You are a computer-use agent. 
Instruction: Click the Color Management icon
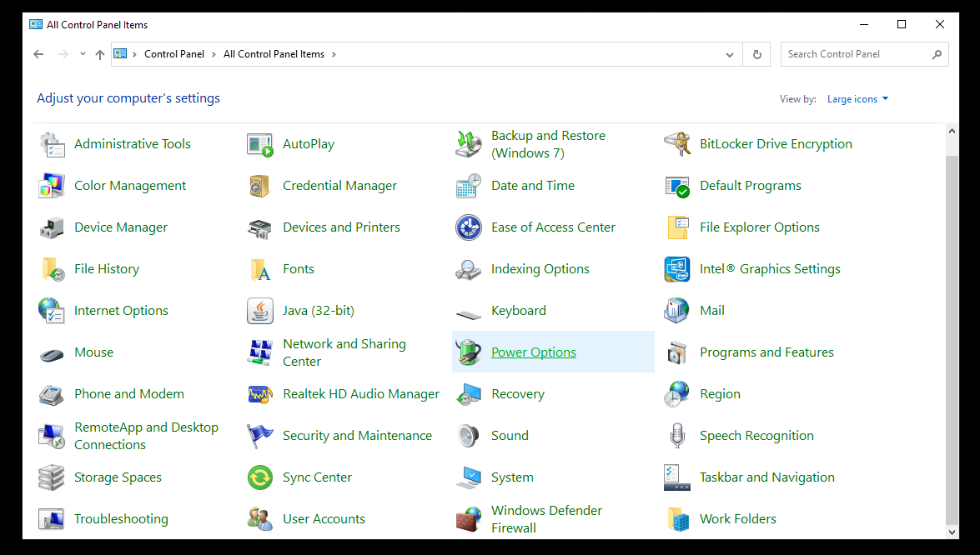[52, 186]
